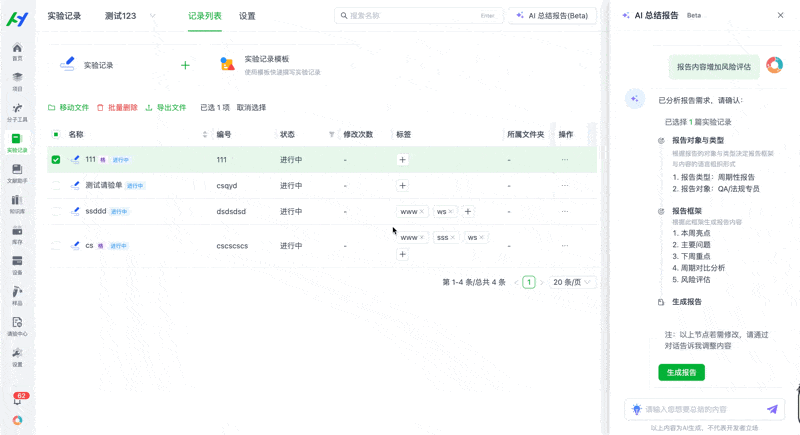The height and width of the screenshot is (435, 800).
Task: Add a tag to row 测试请验单
Action: point(403,186)
